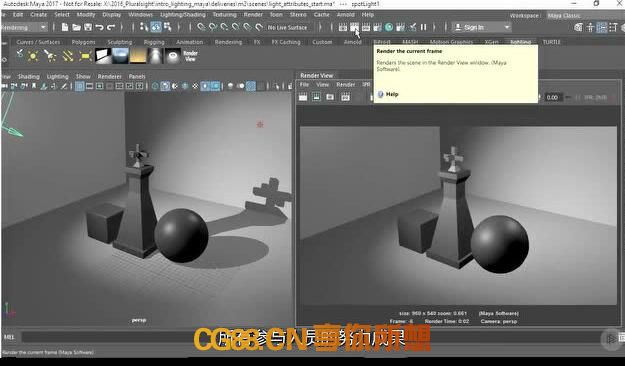This screenshot has width=625, height=366.
Task: Open the Render Setup icon
Action: [x=400, y=27]
